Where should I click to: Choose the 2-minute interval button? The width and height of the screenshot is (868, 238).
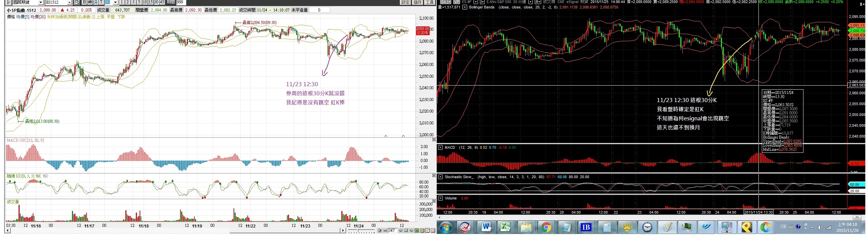coord(127,2)
